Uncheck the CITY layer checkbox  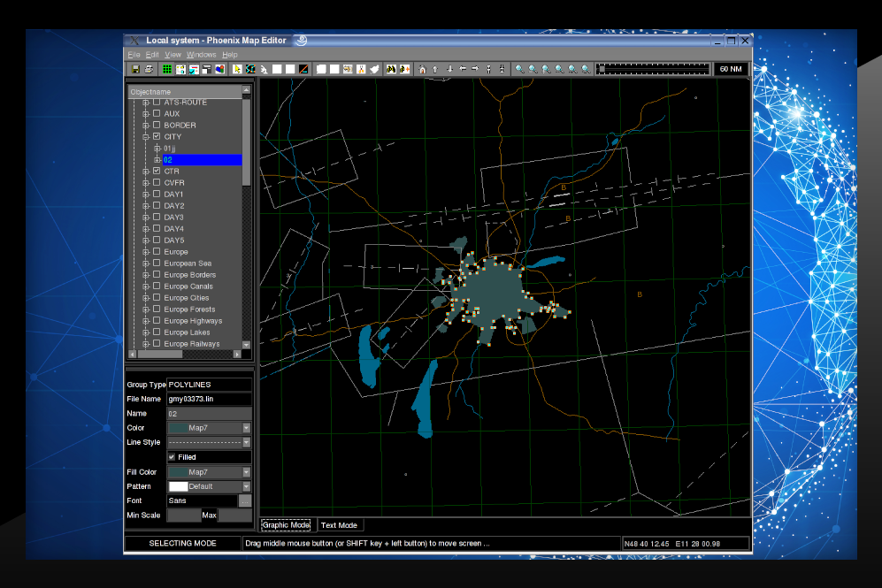[x=157, y=137]
